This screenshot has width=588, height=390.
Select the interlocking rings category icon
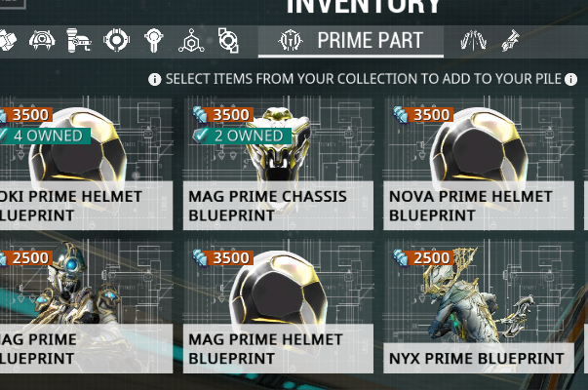point(228,40)
